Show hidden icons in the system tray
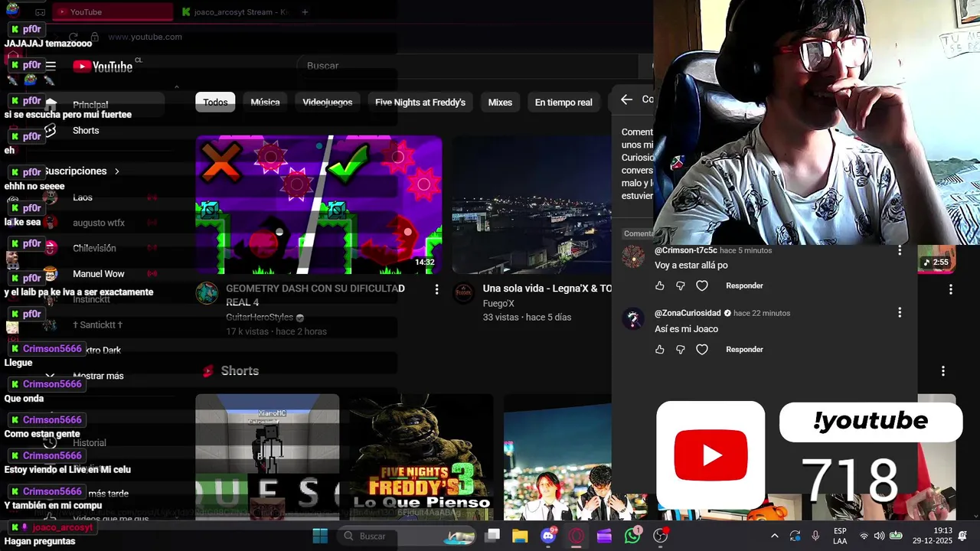The height and width of the screenshot is (551, 980). tap(774, 536)
